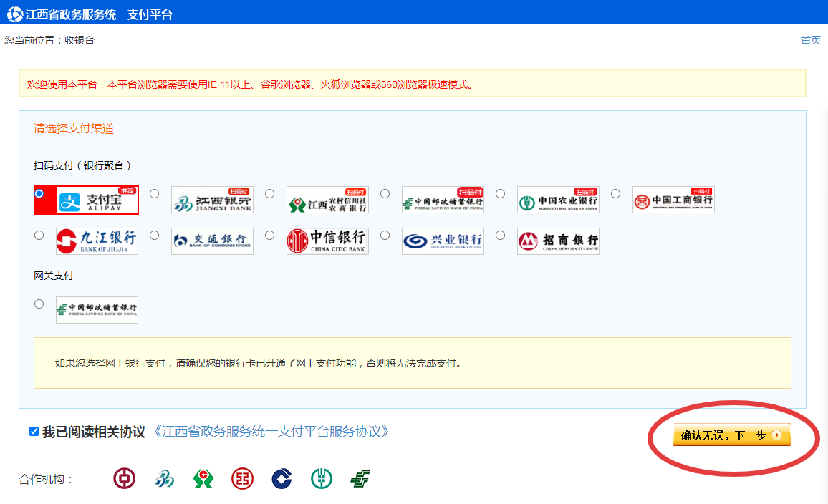Click the platform logo in the header
828x504 pixels.
click(x=15, y=14)
